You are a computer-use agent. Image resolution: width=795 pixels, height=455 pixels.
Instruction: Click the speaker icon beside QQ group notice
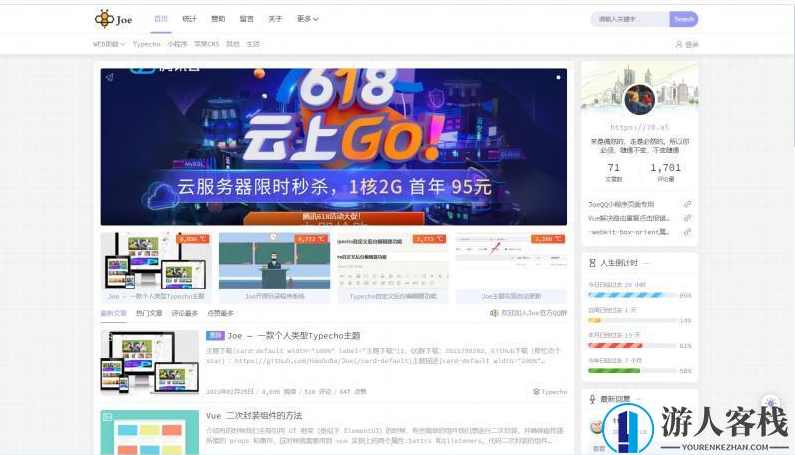click(494, 313)
